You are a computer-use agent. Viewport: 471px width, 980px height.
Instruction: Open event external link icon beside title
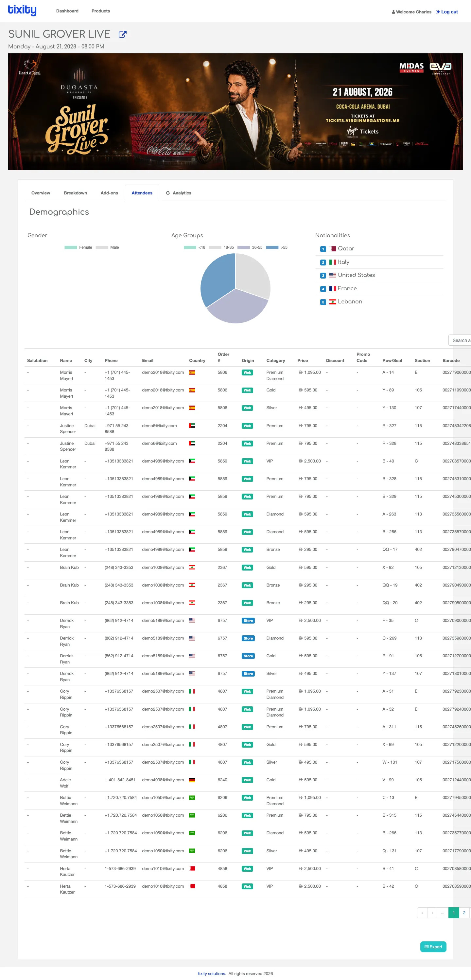tap(122, 34)
